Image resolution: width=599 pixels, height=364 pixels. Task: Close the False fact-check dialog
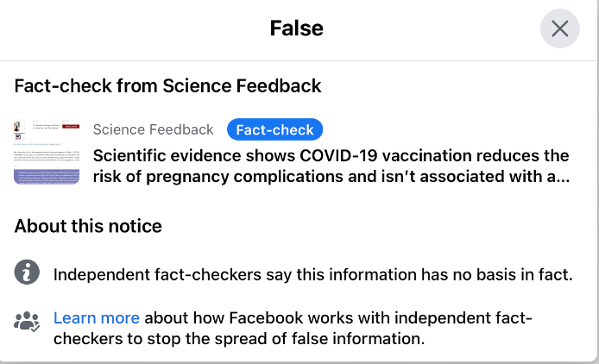click(x=559, y=28)
